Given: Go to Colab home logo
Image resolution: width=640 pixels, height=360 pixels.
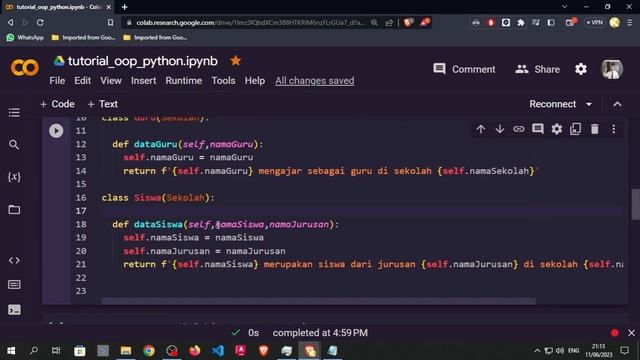Looking at the screenshot, I should pos(24,67).
